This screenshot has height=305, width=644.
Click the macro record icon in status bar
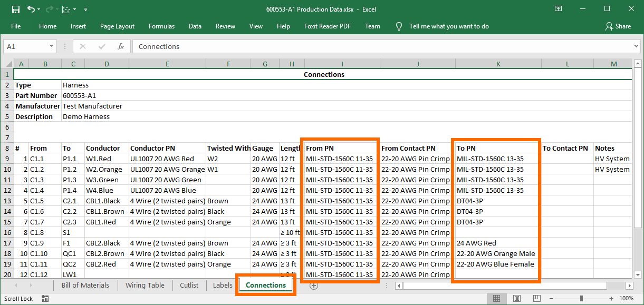point(45,299)
